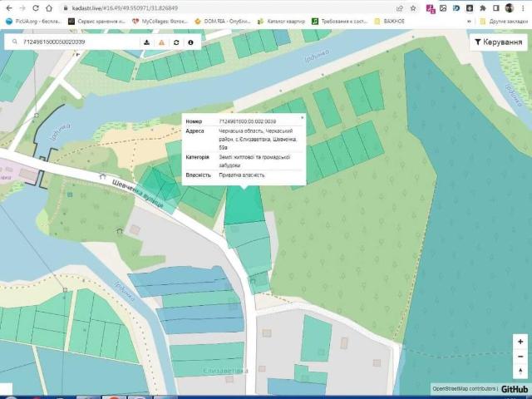Viewport: 532px width, 399px height.
Task: Open OpenStreetMap contributors attribution link
Action: point(464,389)
